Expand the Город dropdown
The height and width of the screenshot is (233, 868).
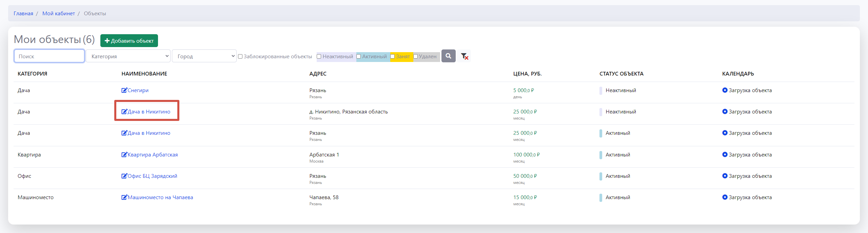pos(204,56)
